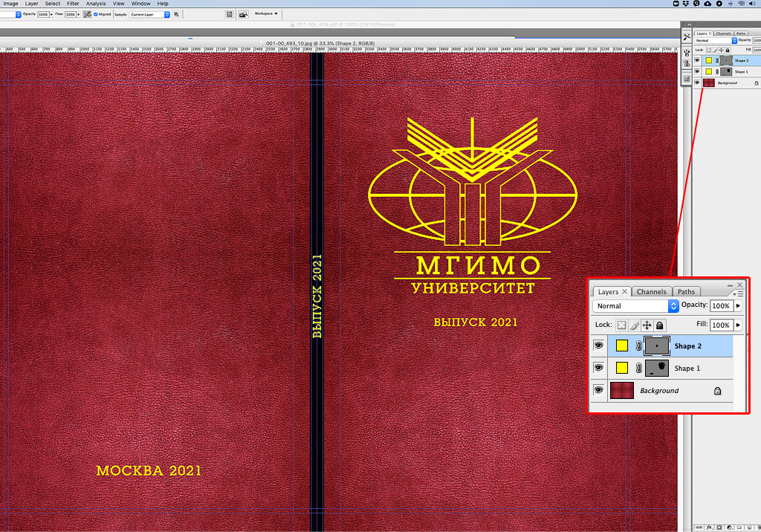761x532 pixels.
Task: Open the crossed-tools icon in the panel dock
Action: point(687,37)
